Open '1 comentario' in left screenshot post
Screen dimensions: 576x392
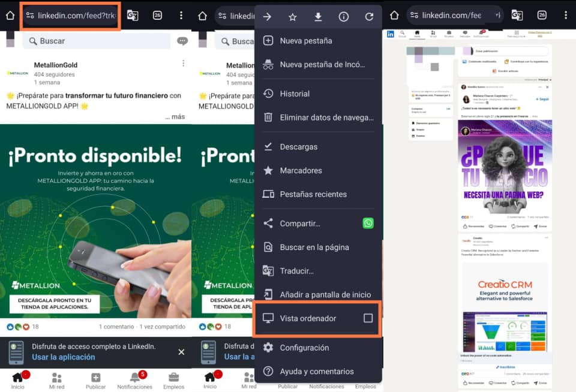(116, 327)
